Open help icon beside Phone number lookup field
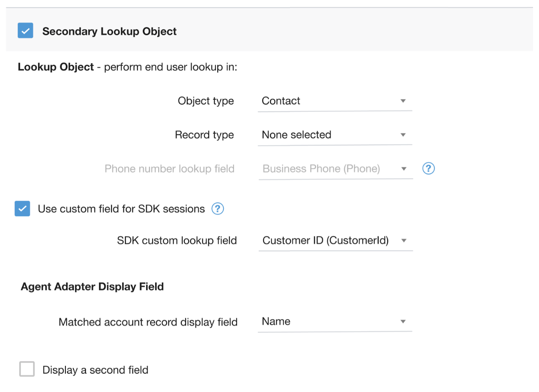This screenshot has width=539, height=392. (x=428, y=169)
